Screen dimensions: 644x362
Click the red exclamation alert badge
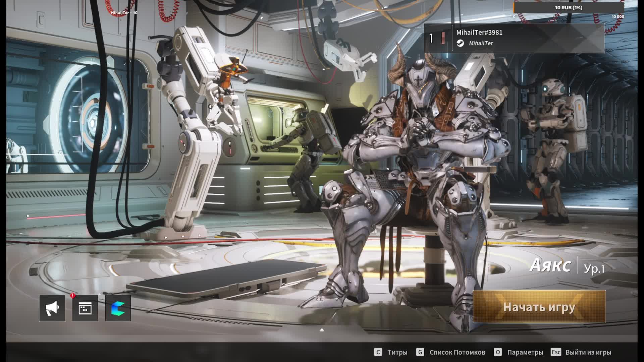coord(72,296)
